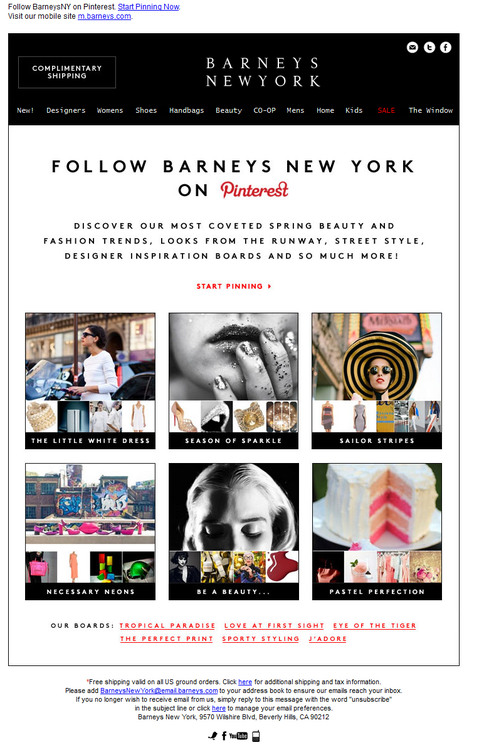484x750 pixels.
Task: Open the Facebook icon in black header
Action: click(445, 47)
